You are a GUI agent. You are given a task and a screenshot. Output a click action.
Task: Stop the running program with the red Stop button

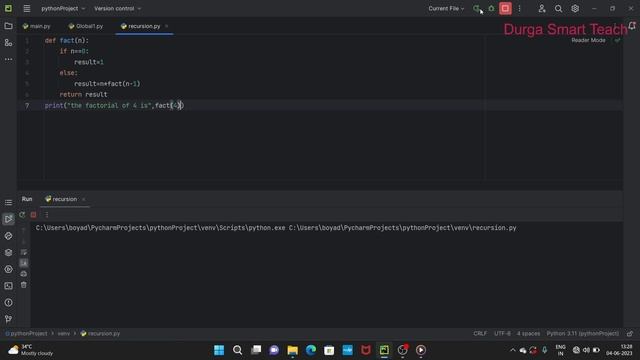click(x=505, y=8)
